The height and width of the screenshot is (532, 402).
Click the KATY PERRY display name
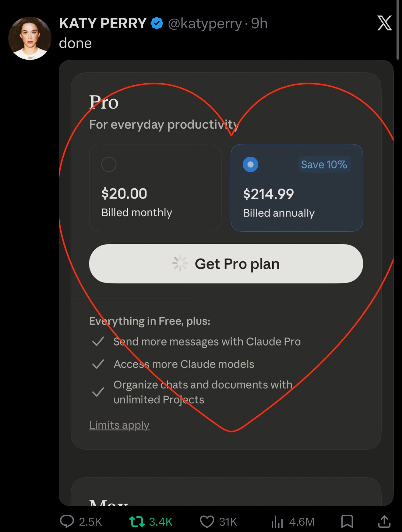pos(103,23)
